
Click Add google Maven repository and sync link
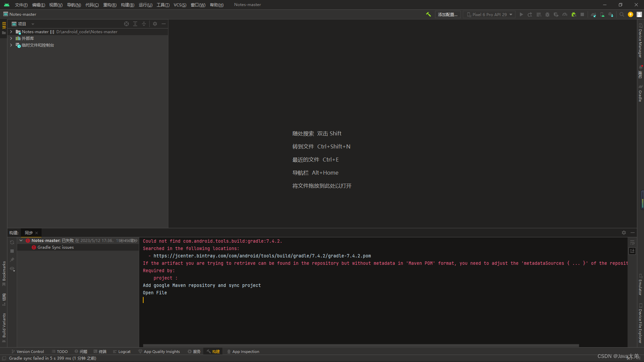pyautogui.click(x=202, y=285)
